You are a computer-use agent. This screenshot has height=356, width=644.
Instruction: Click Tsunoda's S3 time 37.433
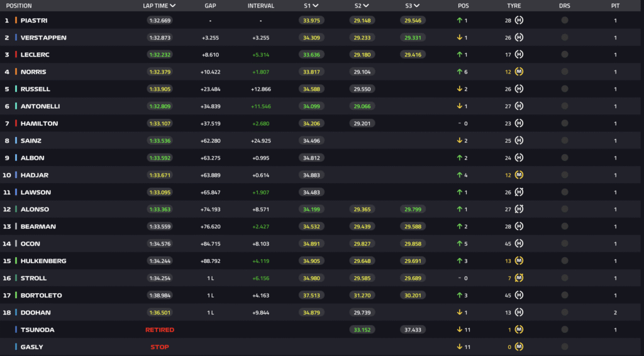[x=413, y=330]
